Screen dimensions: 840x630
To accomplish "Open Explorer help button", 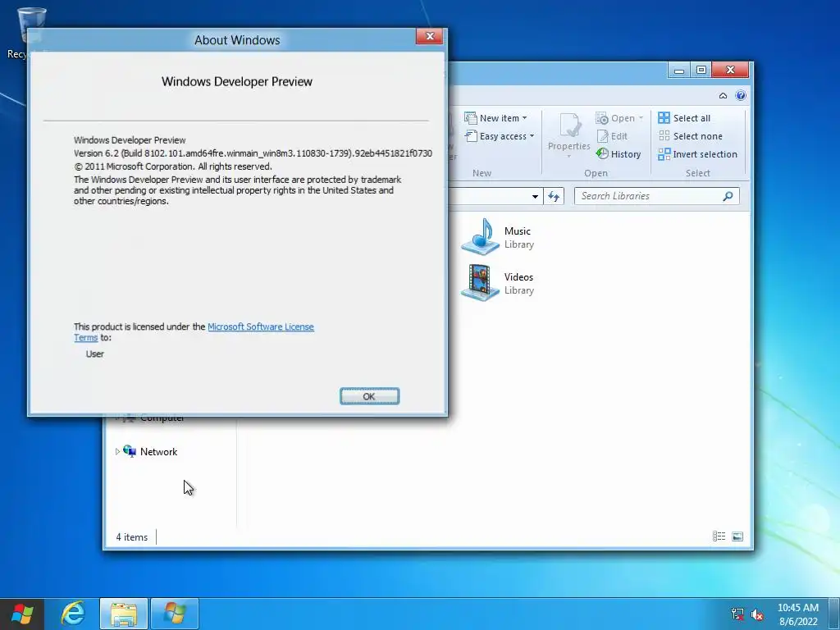I will coord(741,95).
